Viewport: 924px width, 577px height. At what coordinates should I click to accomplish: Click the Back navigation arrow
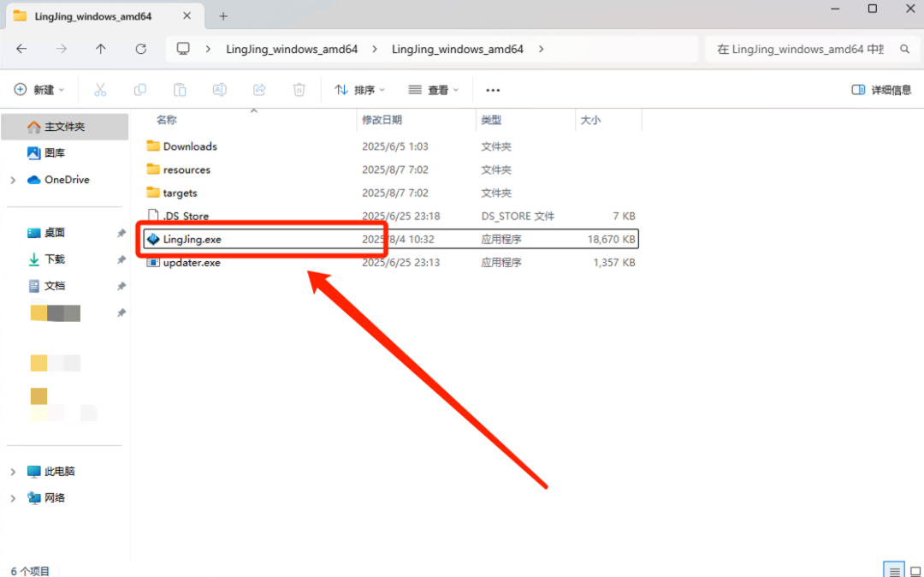tap(21, 49)
